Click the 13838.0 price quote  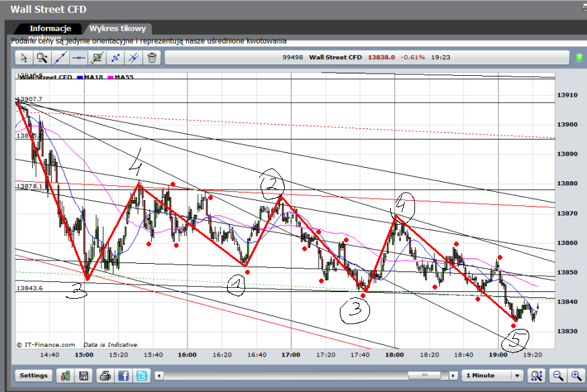[381, 57]
